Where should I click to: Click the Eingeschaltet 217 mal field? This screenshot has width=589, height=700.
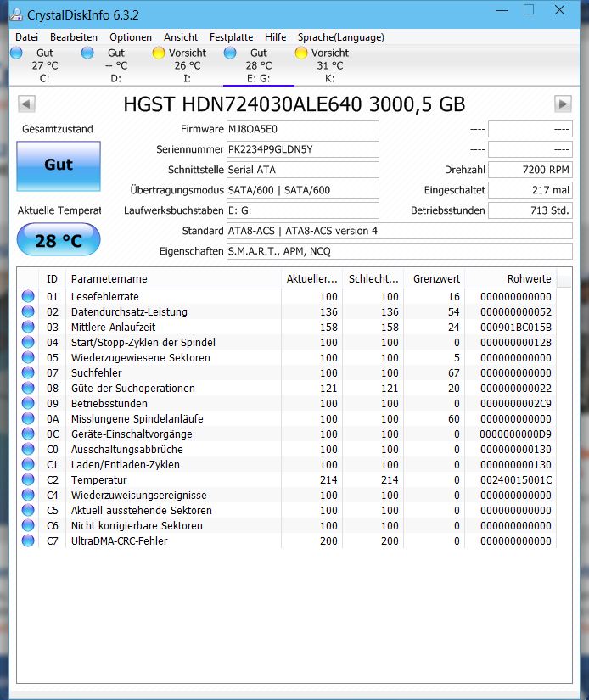pyautogui.click(x=530, y=190)
